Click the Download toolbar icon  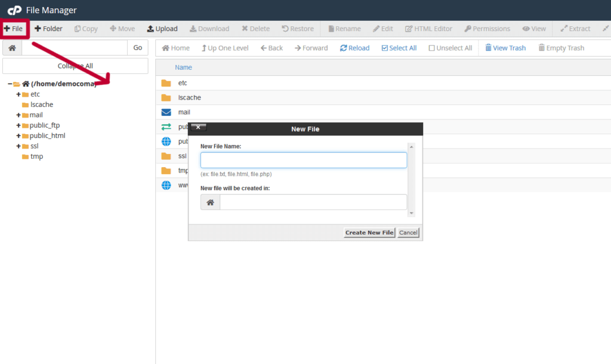tap(209, 28)
